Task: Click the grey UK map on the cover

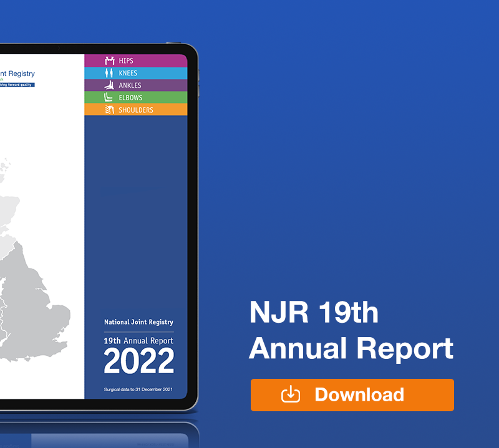Action: [x=31, y=280]
